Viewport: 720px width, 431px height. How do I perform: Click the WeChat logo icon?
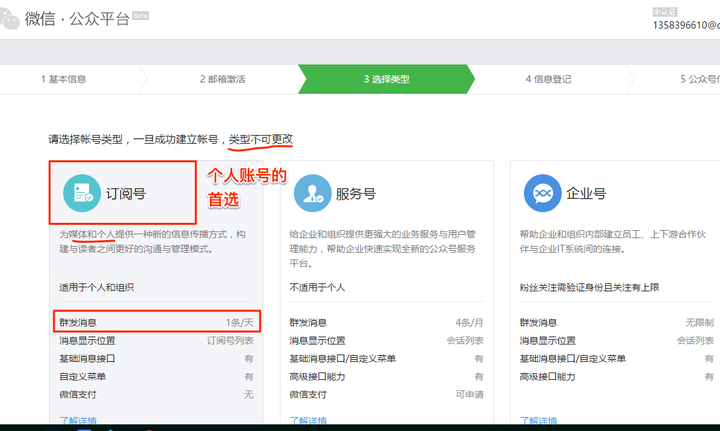pos(9,18)
